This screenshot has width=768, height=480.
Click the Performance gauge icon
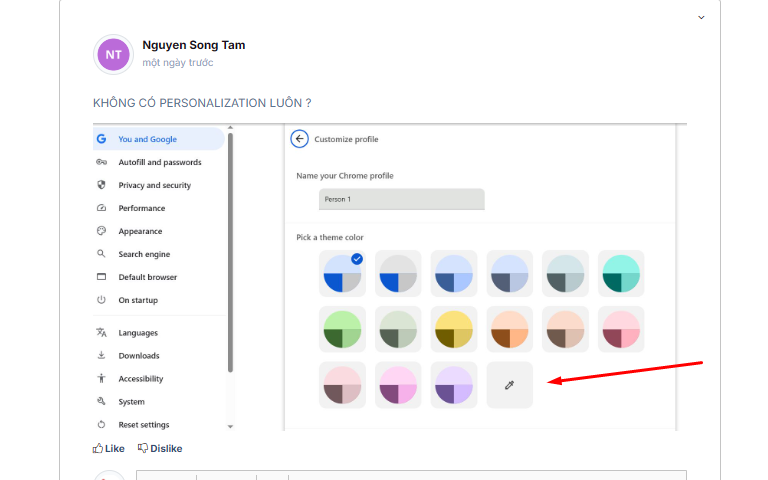[101, 208]
